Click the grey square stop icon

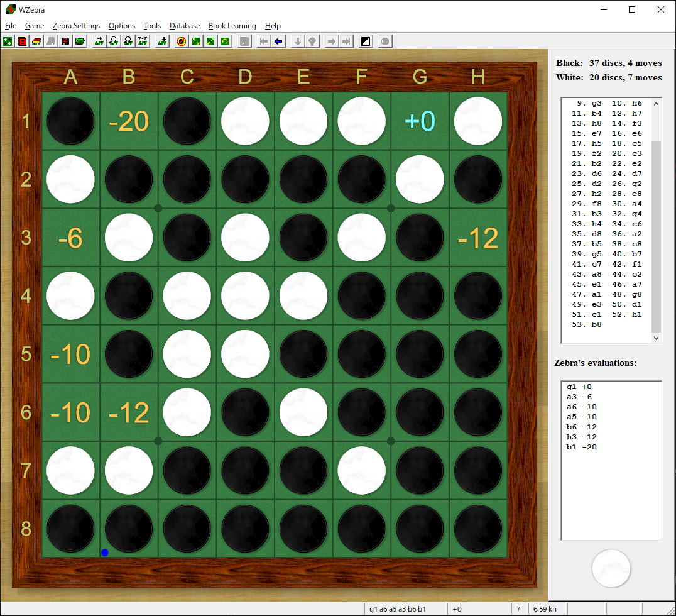[x=244, y=41]
